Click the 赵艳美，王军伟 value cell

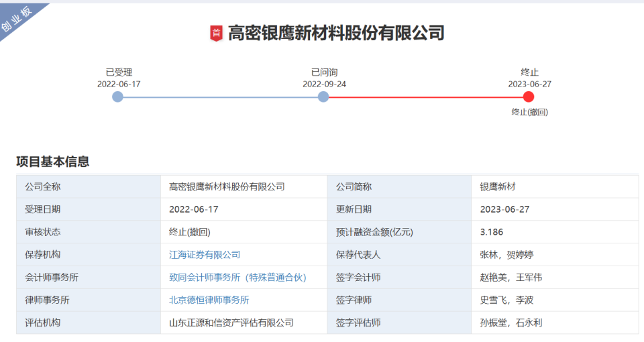tap(555, 277)
